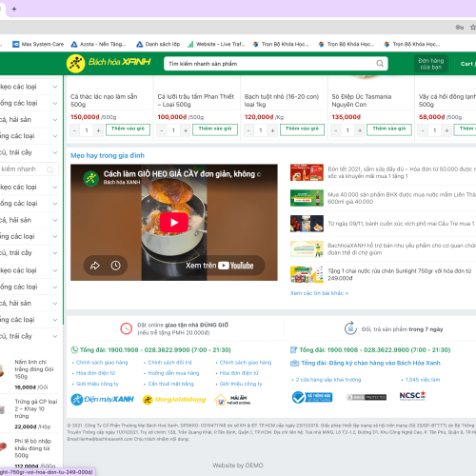This screenshot has height=476, width=476.
Task: Open Đơn hàng của bạn button
Action: coord(431,64)
